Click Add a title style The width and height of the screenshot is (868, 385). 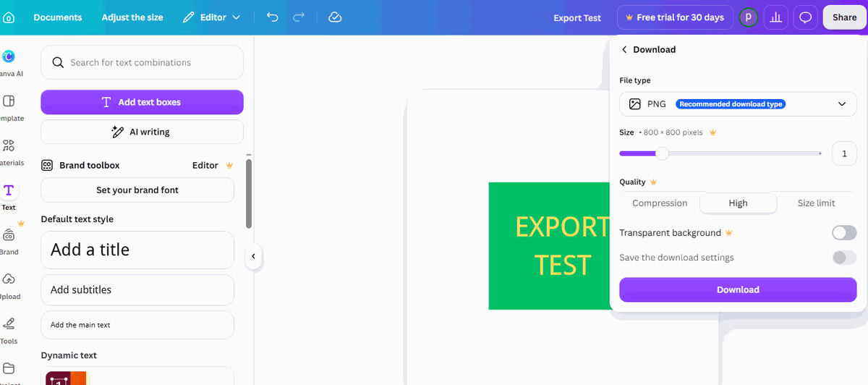point(137,250)
